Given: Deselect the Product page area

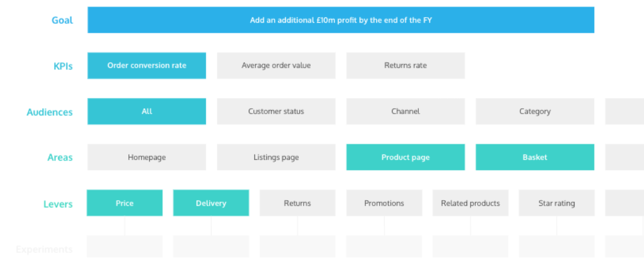Looking at the screenshot, I should pos(405,158).
